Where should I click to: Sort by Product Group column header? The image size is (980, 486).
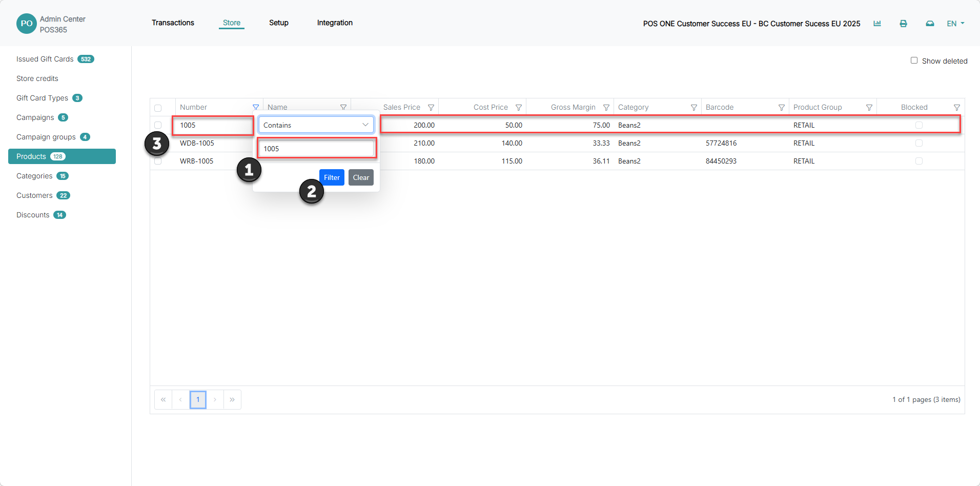coord(818,107)
